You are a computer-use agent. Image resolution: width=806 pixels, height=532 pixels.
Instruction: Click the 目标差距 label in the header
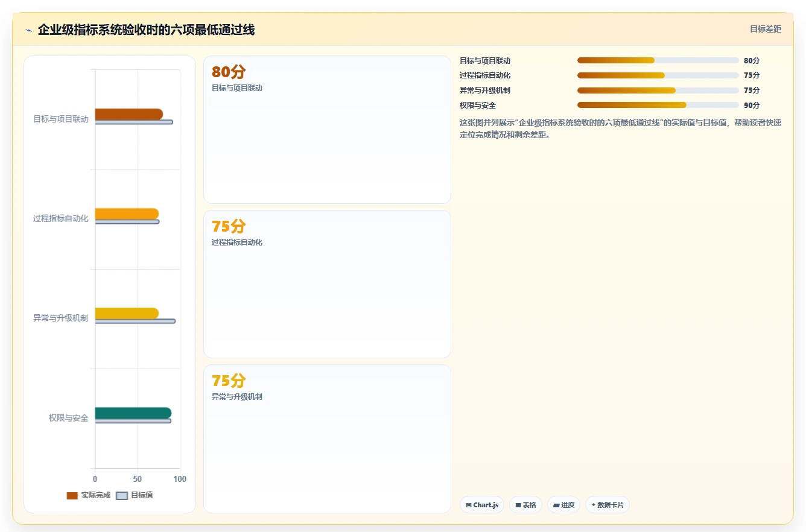click(x=765, y=29)
